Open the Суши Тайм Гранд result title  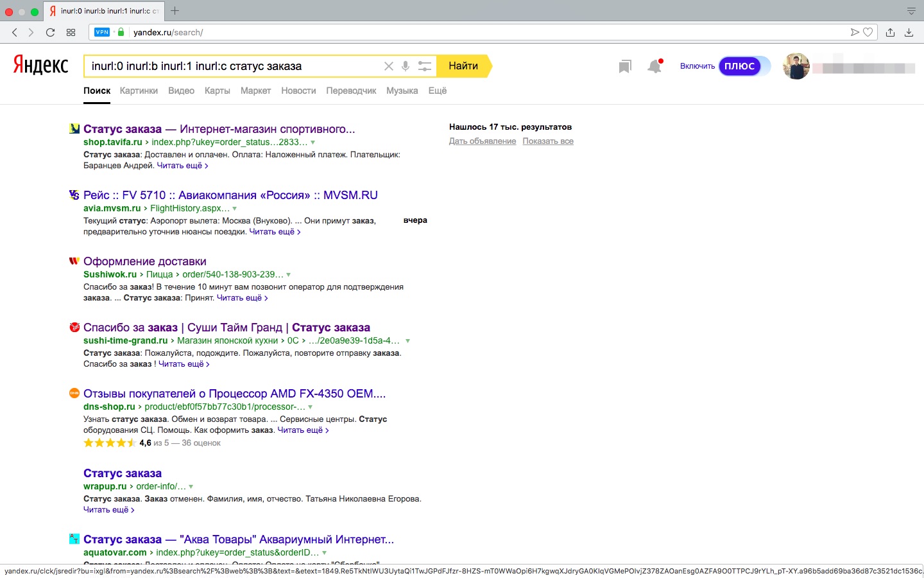point(227,328)
